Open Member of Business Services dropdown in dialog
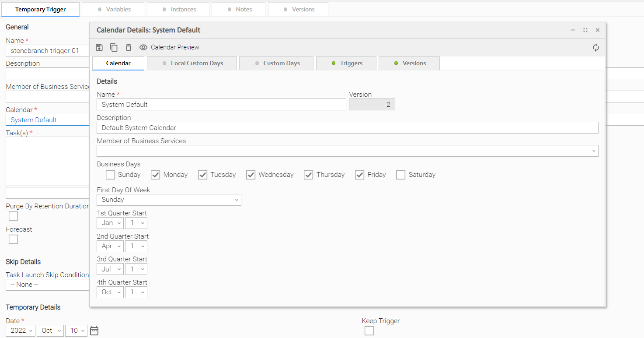The height and width of the screenshot is (338, 644). coord(347,151)
